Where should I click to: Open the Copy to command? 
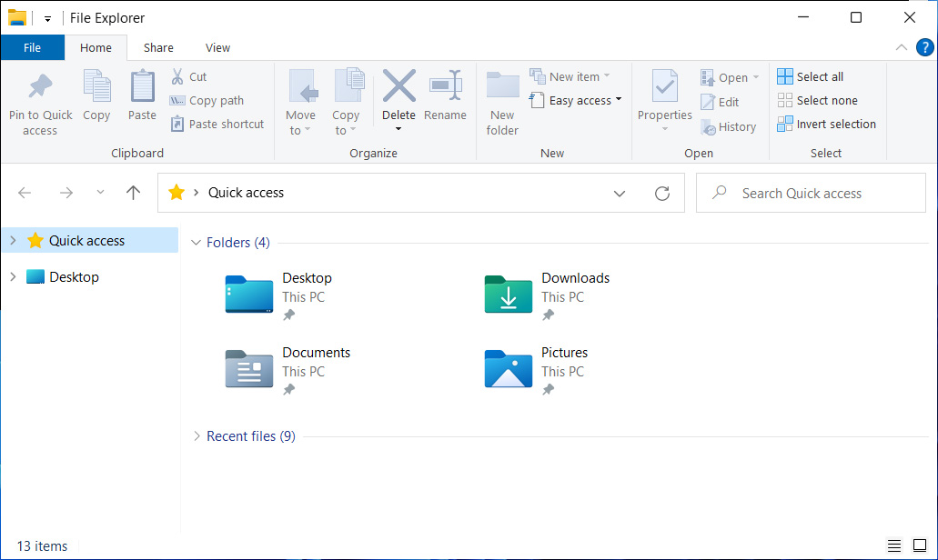tap(347, 103)
